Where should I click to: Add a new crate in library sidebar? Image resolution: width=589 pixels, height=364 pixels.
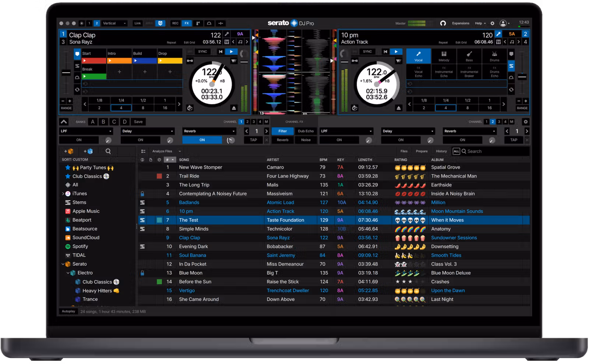(69, 151)
